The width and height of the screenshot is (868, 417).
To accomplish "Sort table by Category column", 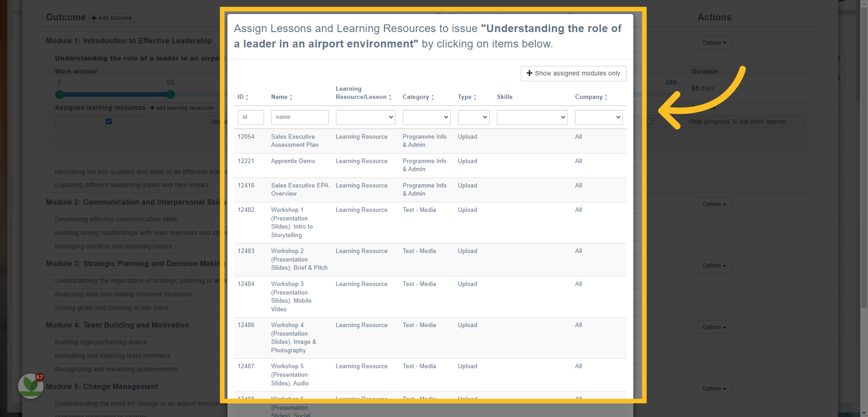I will (x=418, y=97).
